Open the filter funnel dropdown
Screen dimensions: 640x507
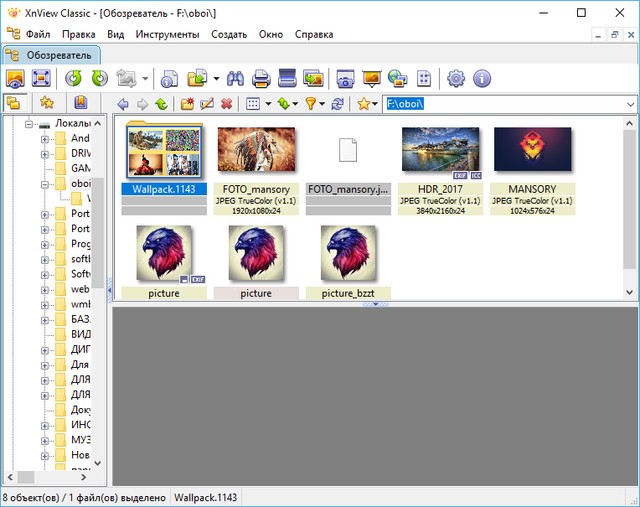tap(313, 104)
